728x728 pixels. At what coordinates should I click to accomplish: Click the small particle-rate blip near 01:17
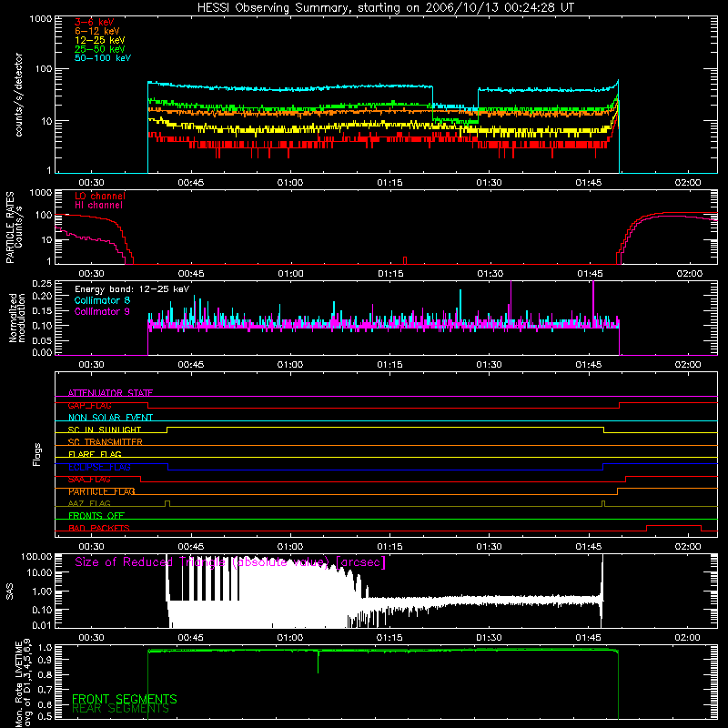[x=405, y=260]
